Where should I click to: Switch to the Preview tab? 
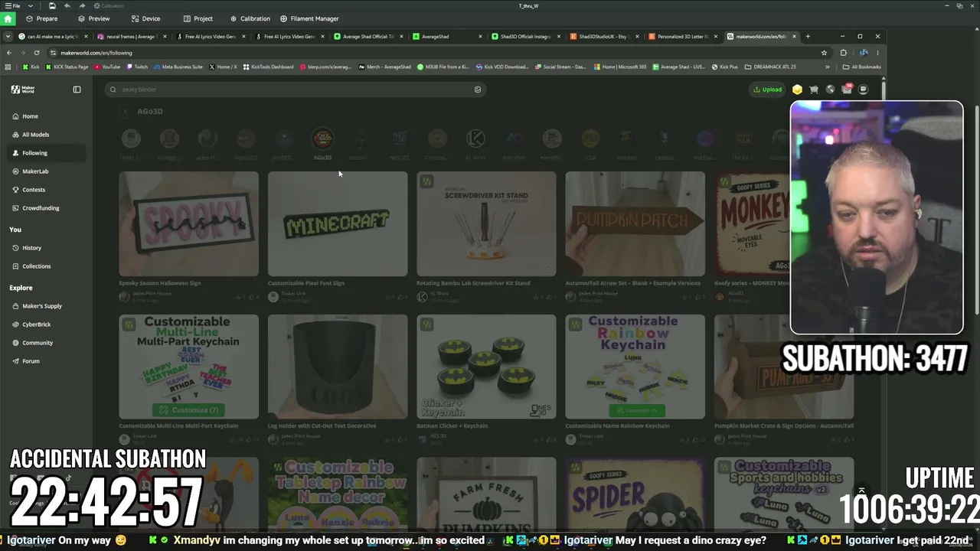93,18
